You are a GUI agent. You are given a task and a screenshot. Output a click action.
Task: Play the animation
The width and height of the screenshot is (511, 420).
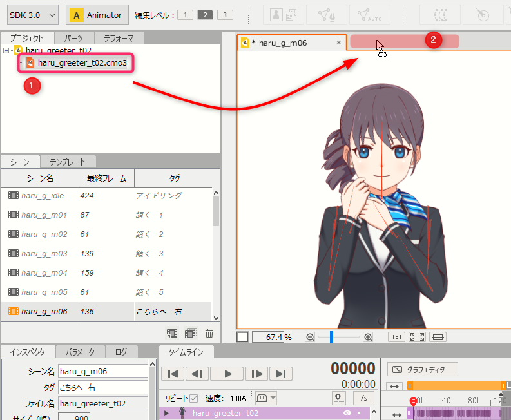point(227,374)
